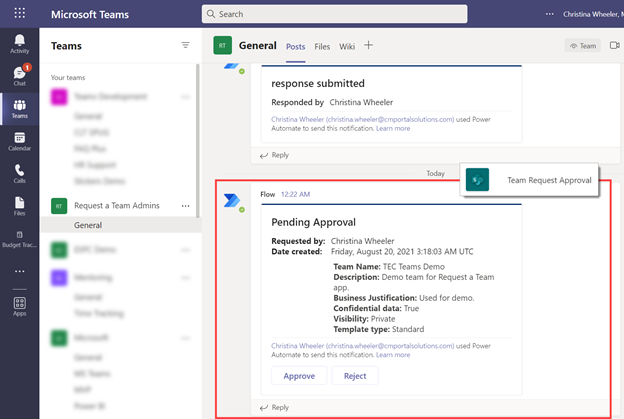The image size is (624, 419).
Task: Open settings and more ellipsis in title bar
Action: [550, 14]
